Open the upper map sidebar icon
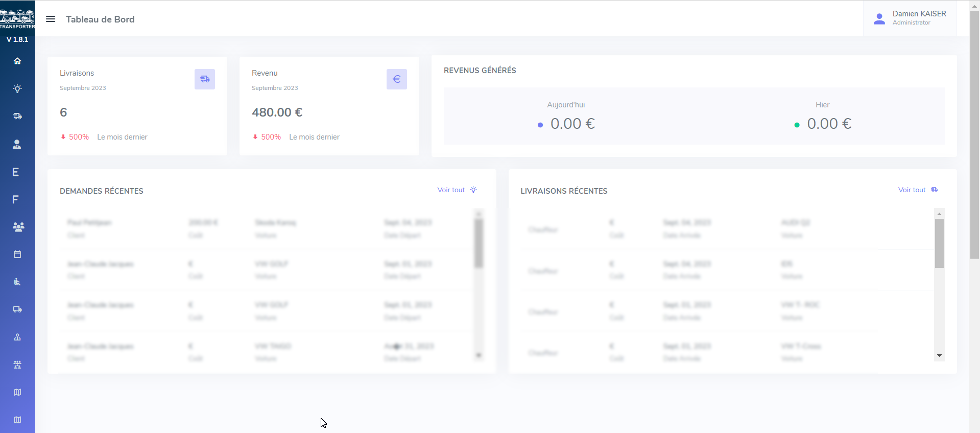The width and height of the screenshot is (980, 433). 17,392
